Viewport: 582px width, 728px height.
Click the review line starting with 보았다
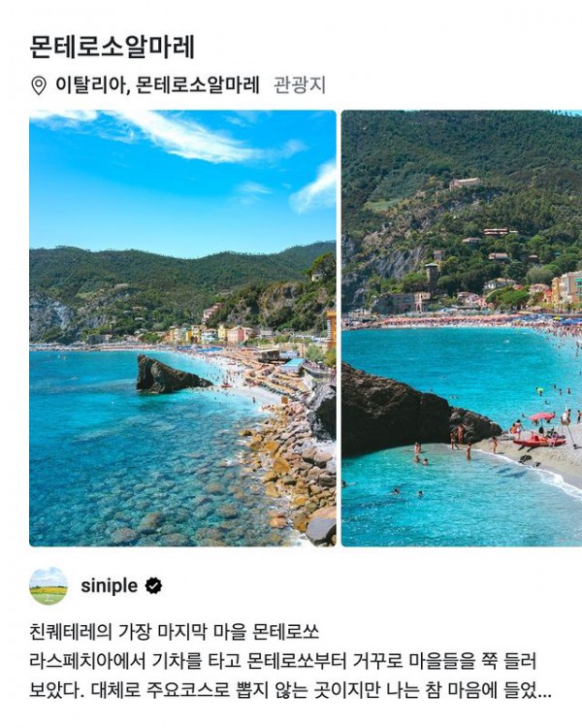coord(290,690)
